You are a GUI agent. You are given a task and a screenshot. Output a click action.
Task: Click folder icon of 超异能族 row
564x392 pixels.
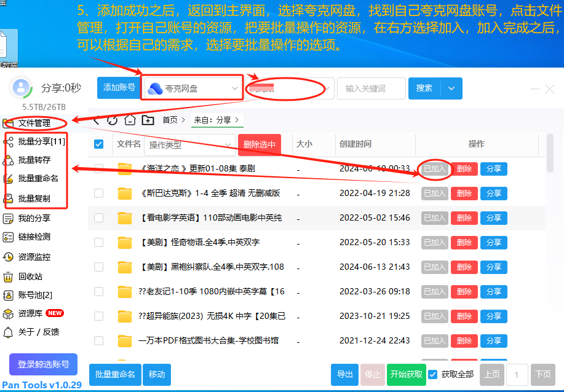(125, 316)
